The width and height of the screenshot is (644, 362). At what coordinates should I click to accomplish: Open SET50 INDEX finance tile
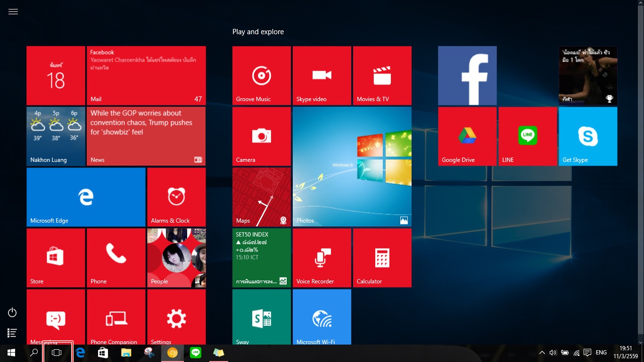262,258
